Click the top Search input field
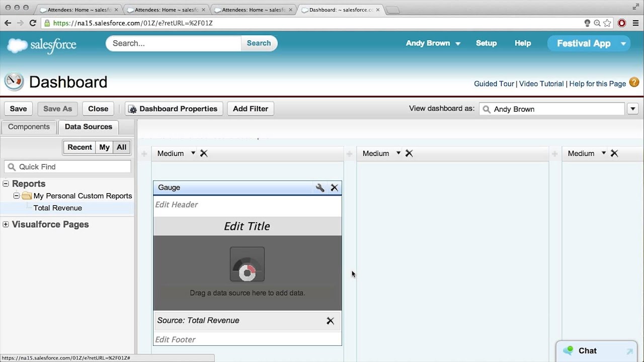The image size is (644, 362). (174, 43)
